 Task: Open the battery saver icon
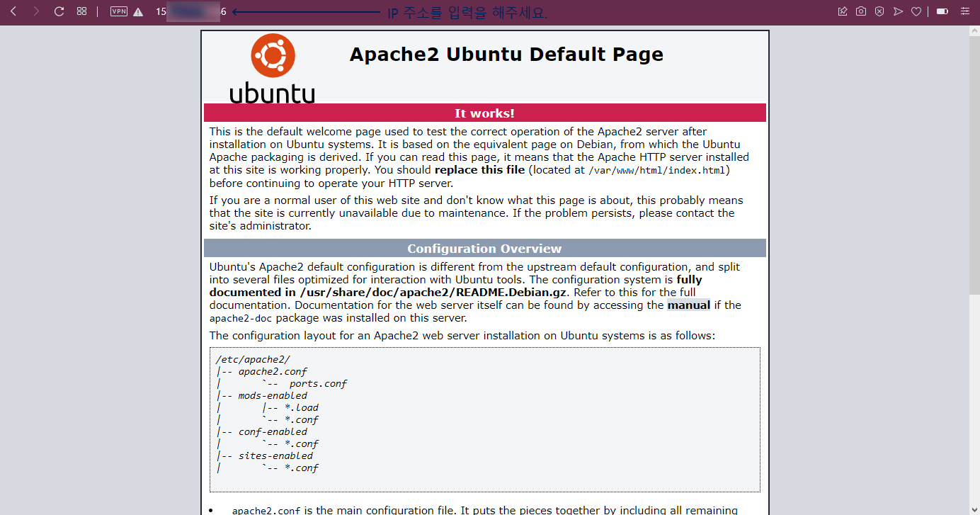[x=942, y=11]
